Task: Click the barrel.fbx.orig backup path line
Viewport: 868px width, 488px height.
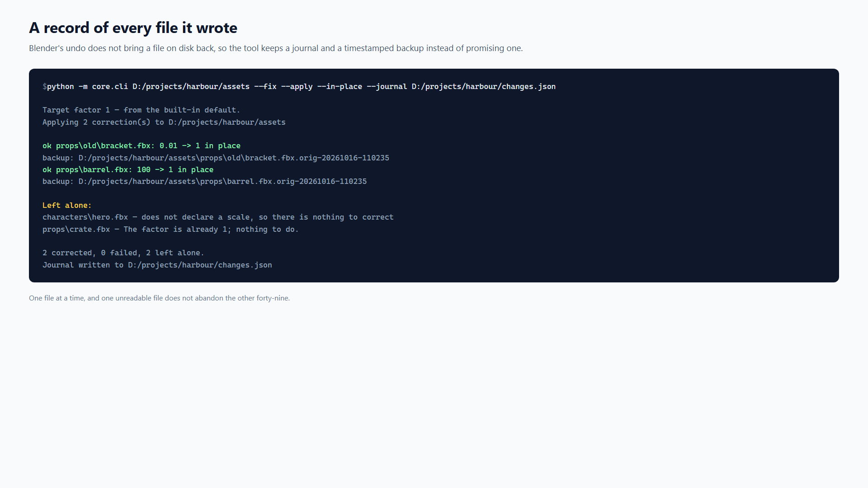Action: [x=204, y=182]
